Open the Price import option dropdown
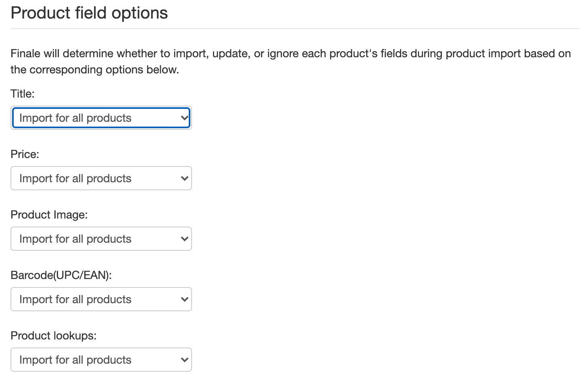This screenshot has width=588, height=383. pos(101,178)
